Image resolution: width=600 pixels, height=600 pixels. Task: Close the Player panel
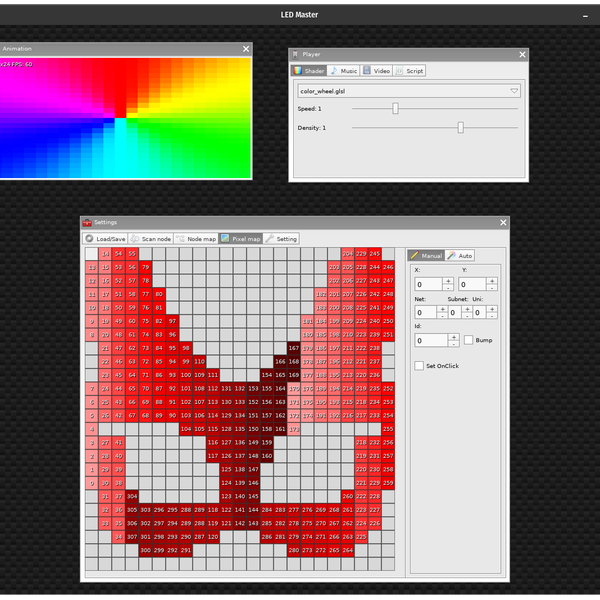click(x=522, y=55)
